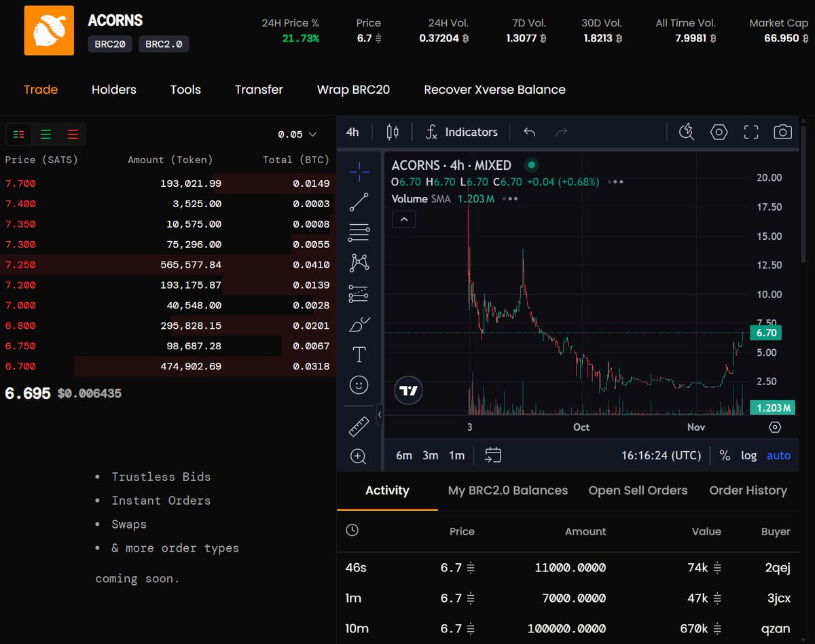Switch to the Order History tab
This screenshot has width=815, height=644.
(x=748, y=490)
